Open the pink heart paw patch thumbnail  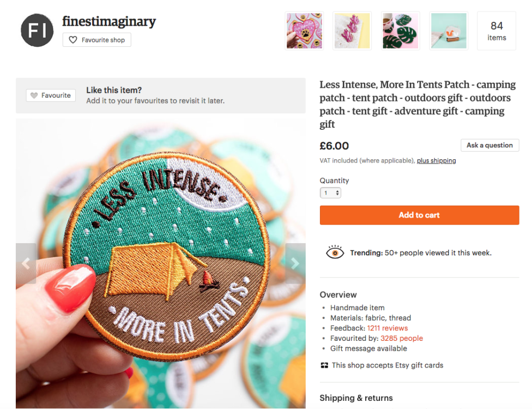click(x=304, y=31)
